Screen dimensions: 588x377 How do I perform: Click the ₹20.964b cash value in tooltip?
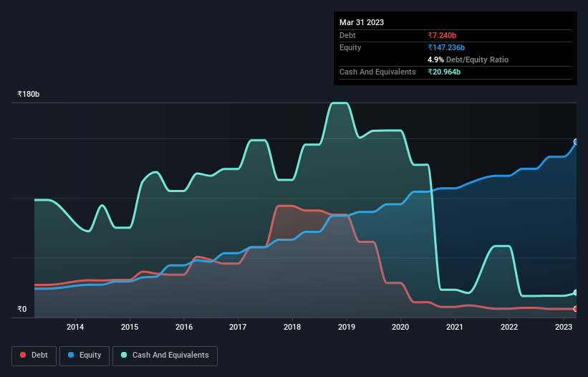(x=444, y=72)
